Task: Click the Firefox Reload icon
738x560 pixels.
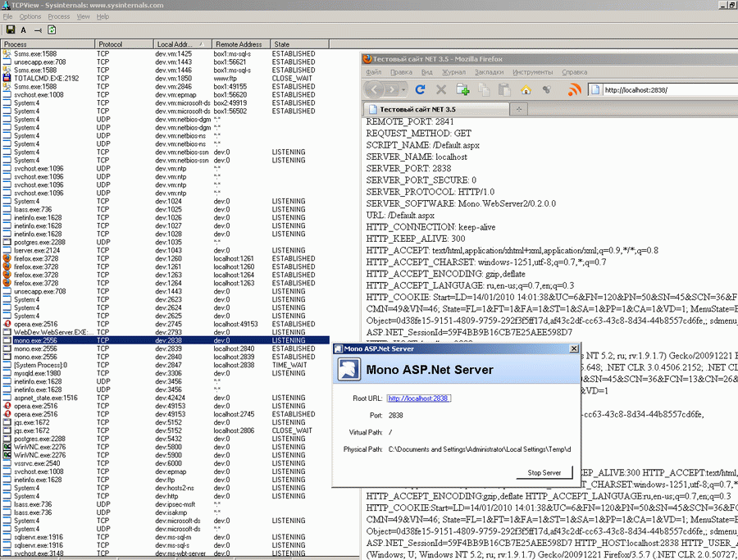Action: click(421, 89)
